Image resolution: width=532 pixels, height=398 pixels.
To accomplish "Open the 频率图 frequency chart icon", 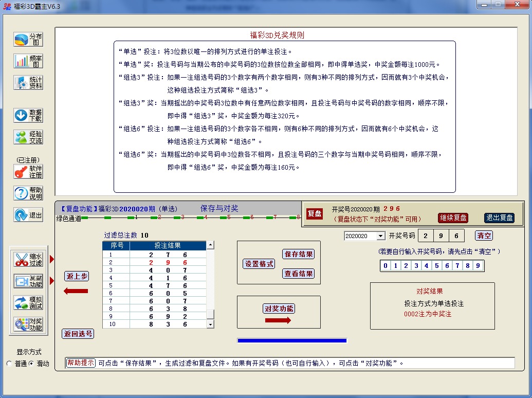I will pyautogui.click(x=28, y=61).
